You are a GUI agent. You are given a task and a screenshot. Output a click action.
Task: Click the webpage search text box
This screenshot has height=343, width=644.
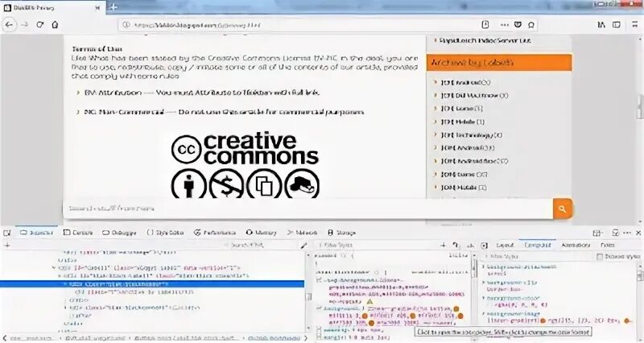[308, 209]
